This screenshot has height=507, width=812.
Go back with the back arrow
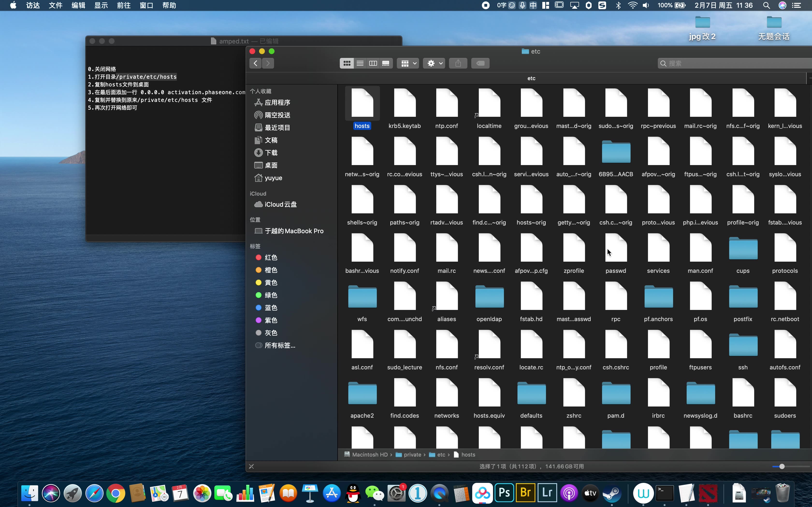[255, 63]
